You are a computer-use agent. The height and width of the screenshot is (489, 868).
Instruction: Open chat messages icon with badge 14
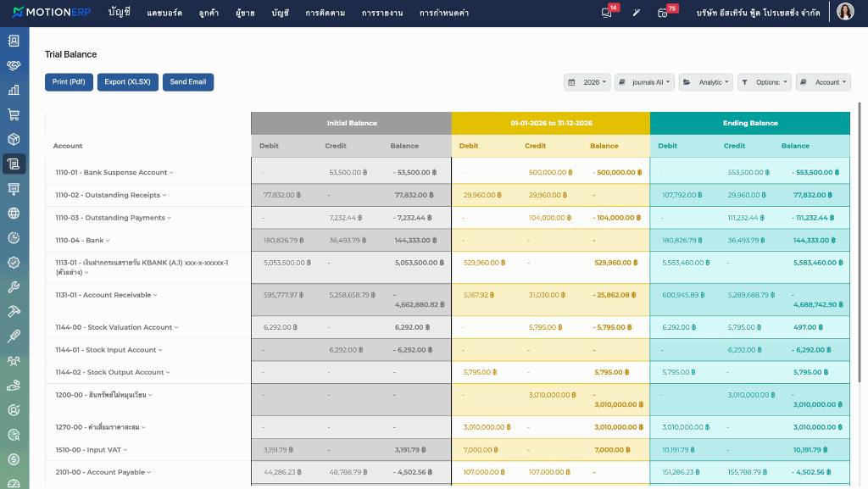pyautogui.click(x=607, y=12)
